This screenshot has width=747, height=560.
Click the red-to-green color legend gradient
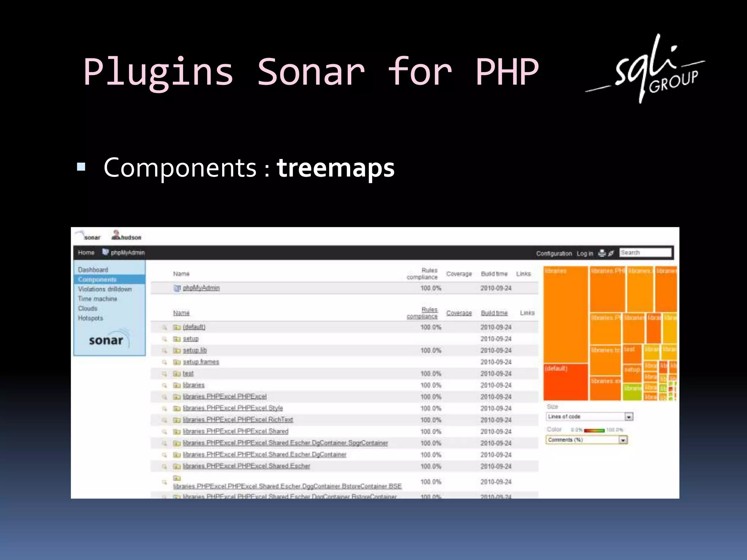(594, 430)
